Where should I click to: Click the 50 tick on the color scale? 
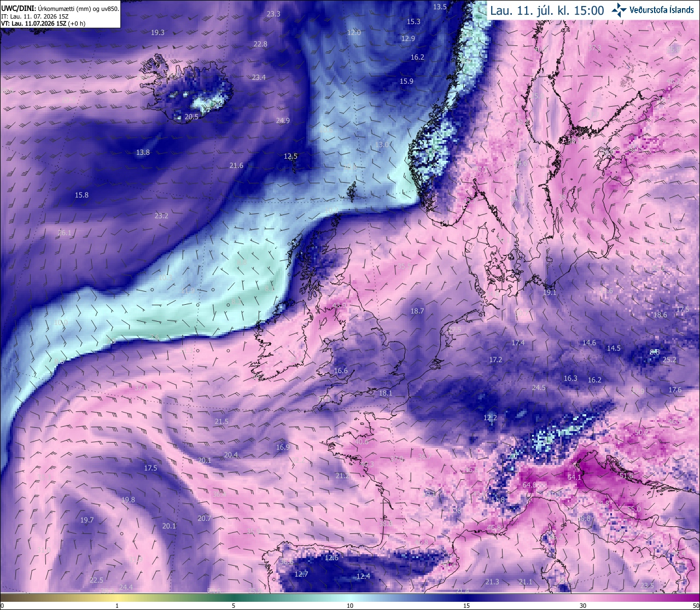tap(696, 606)
